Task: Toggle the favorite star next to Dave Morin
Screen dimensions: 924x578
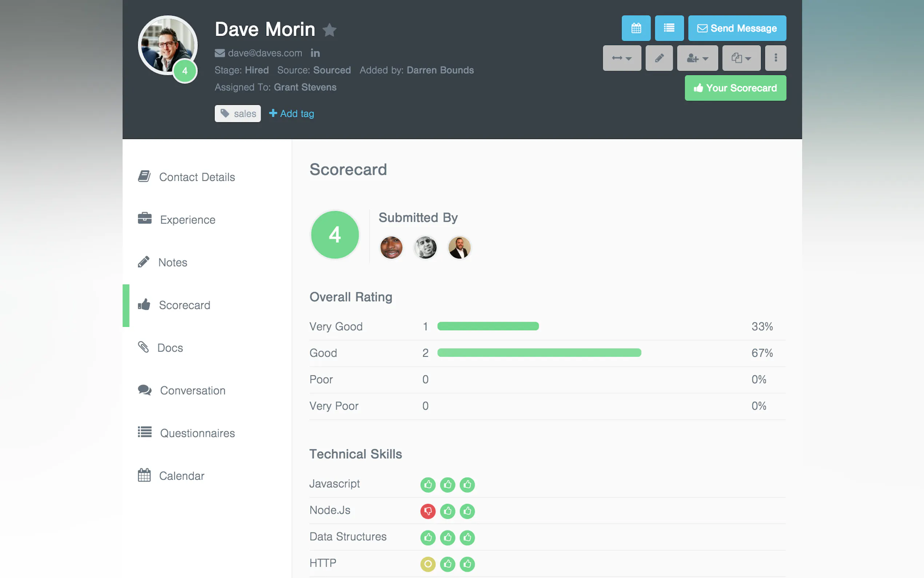Action: coord(329,30)
